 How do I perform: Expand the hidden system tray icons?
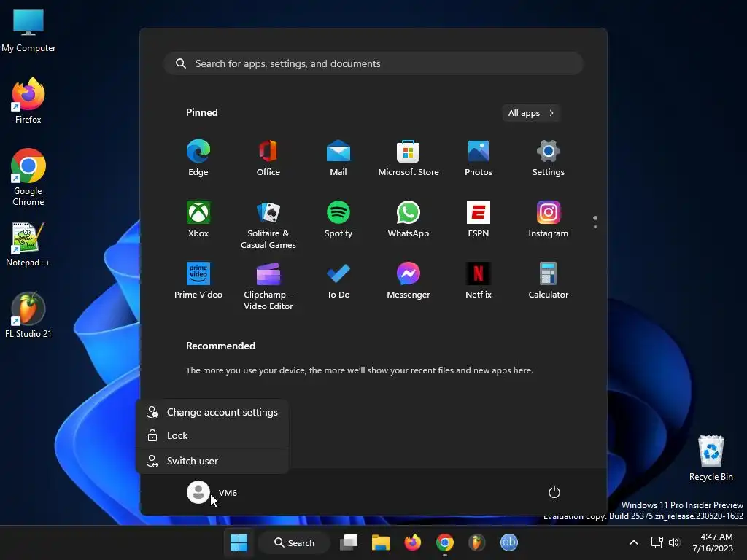(634, 542)
